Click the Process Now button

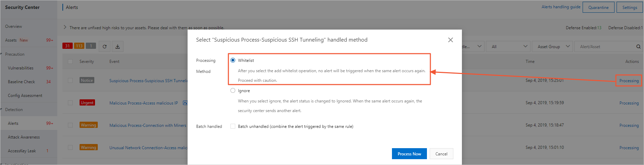pyautogui.click(x=409, y=154)
